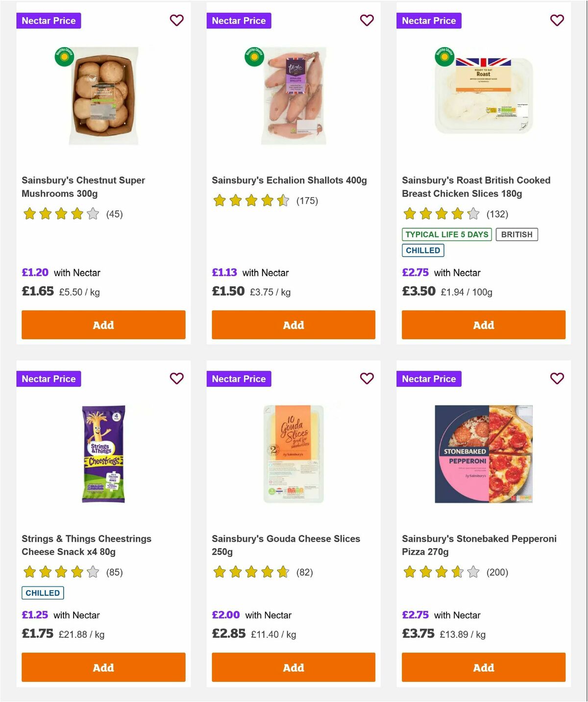Favourite the Stonebaked Pepperoni Pizza
Screen dimensions: 588x702
[557, 378]
